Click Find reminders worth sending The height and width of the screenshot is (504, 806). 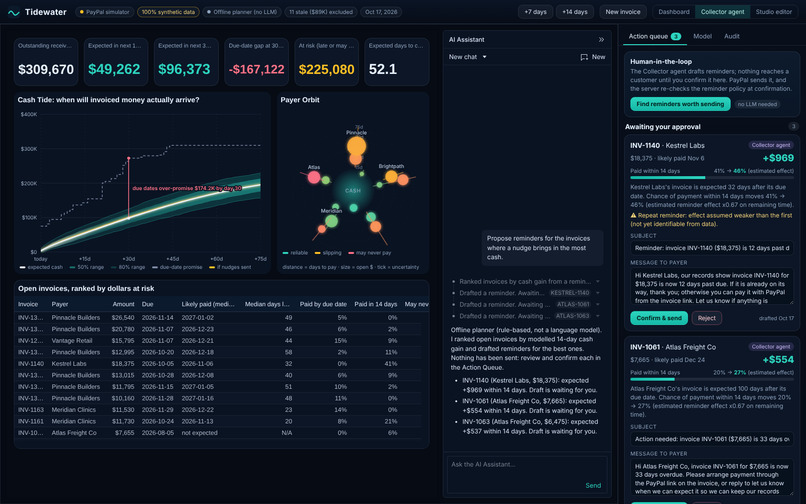click(x=680, y=104)
